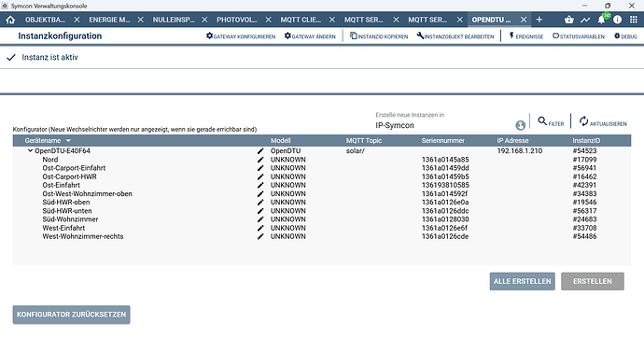This screenshot has width=644, height=338.
Task: Click the Alle erstellen button
Action: pos(522,281)
